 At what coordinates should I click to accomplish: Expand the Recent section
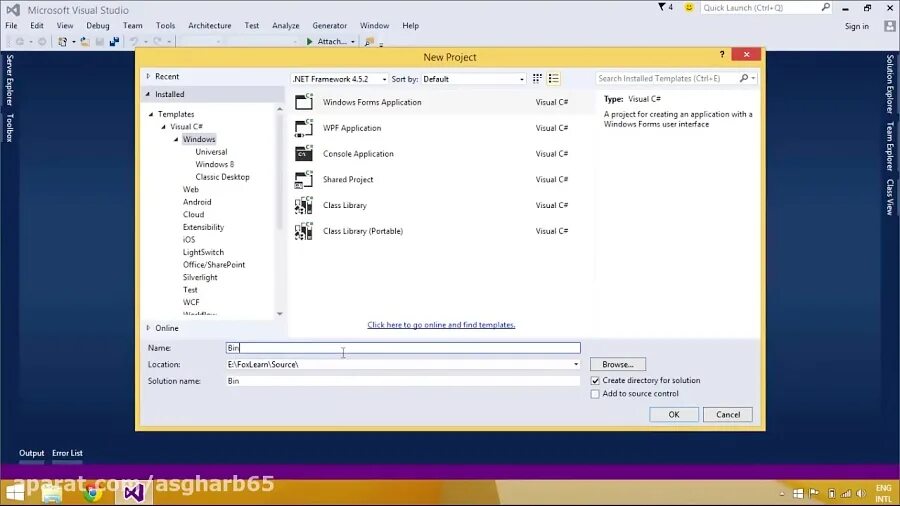148,76
